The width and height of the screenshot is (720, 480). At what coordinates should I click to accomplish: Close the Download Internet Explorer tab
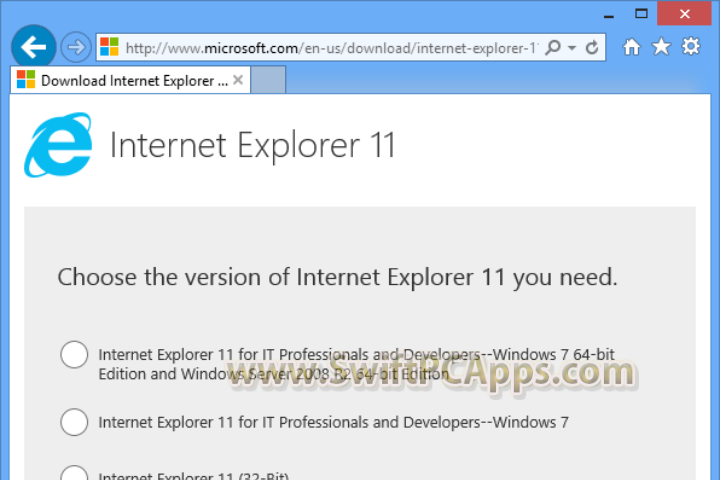click(x=238, y=80)
